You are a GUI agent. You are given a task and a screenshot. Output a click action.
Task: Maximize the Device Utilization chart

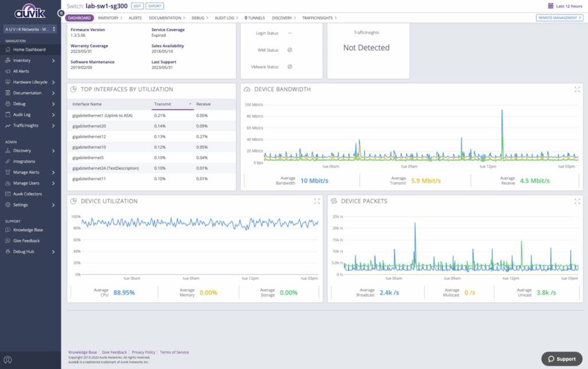point(317,201)
